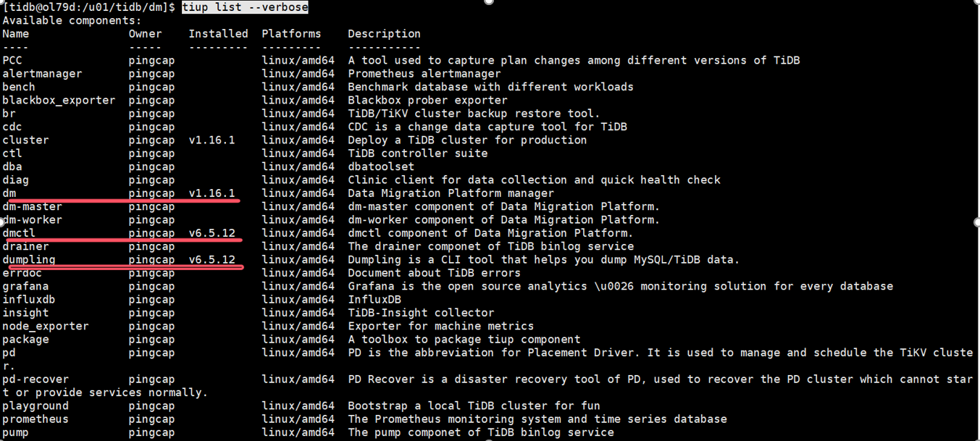980x441 pixels.
Task: Select the 'influxdb' component name
Action: pos(29,300)
